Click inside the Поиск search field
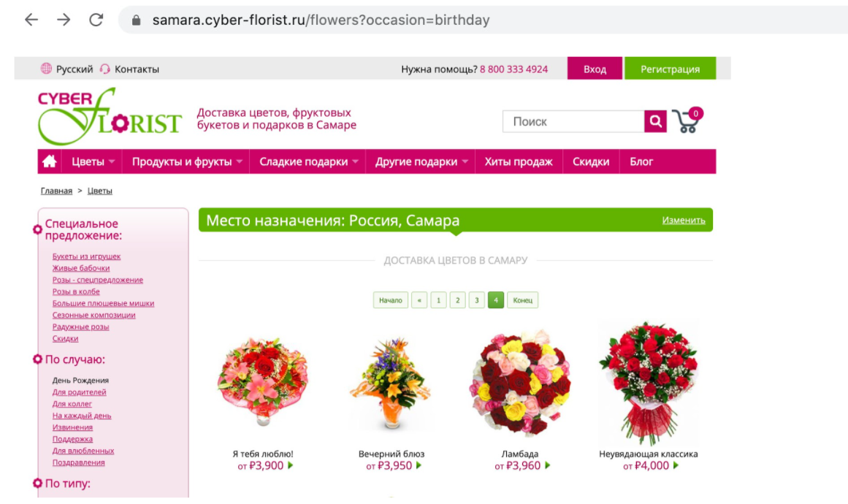 click(x=573, y=121)
